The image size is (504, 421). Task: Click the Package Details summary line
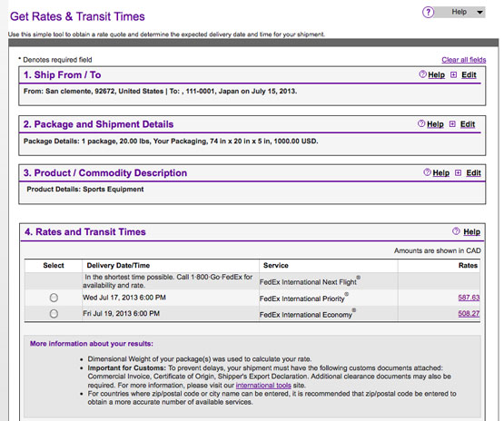[171, 142]
